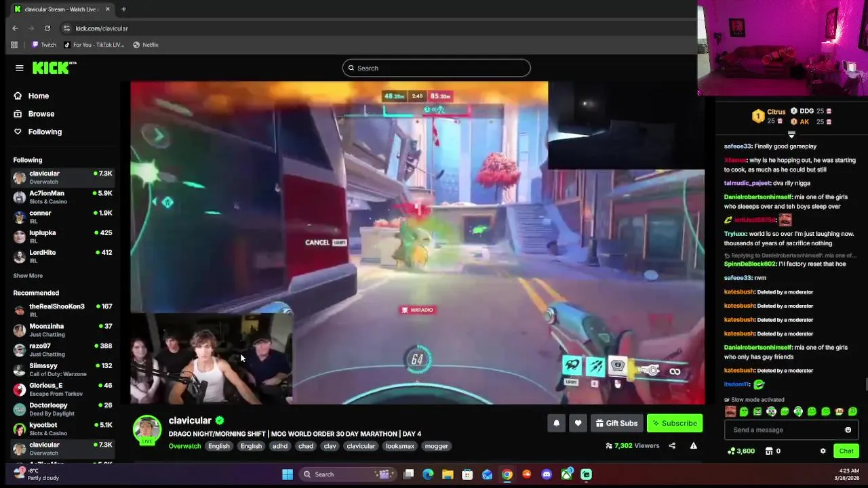Image resolution: width=868 pixels, height=488 pixels.
Task: Launch Microsoft Edge from the taskbar
Action: tap(428, 474)
